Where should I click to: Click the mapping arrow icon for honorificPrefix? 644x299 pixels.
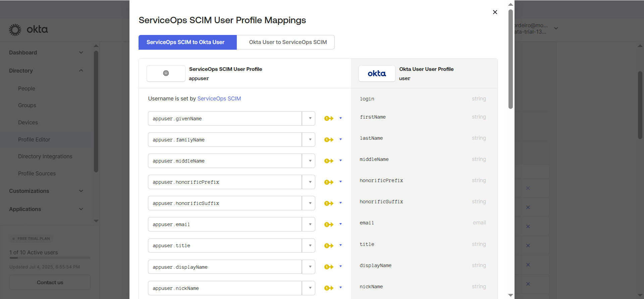click(329, 182)
